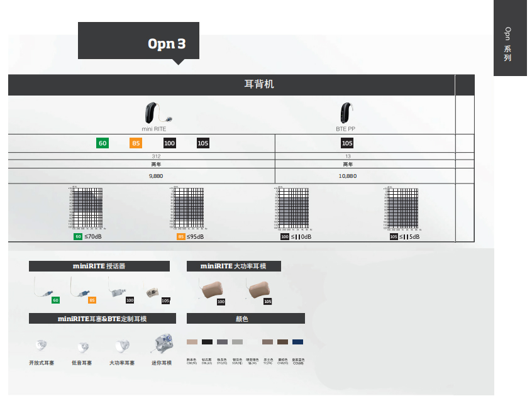This screenshot has width=532, height=401.
Task: Click the Opn 3 title tab
Action: (x=167, y=43)
